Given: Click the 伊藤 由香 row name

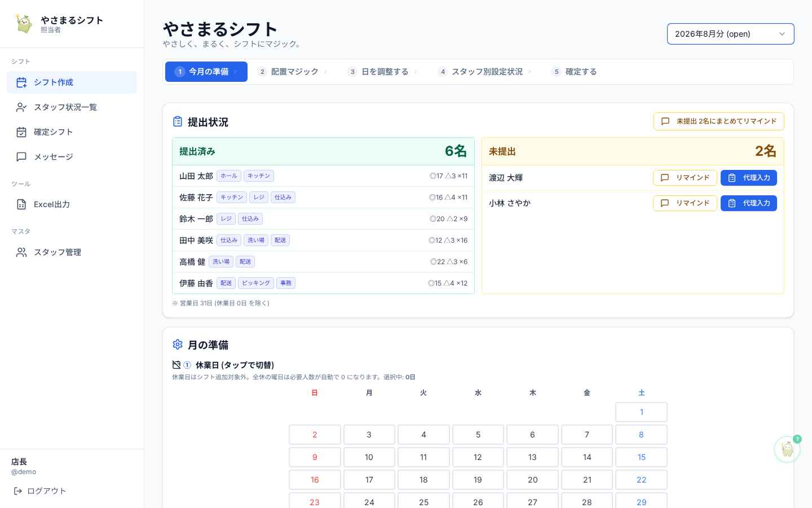Looking at the screenshot, I should 196,283.
